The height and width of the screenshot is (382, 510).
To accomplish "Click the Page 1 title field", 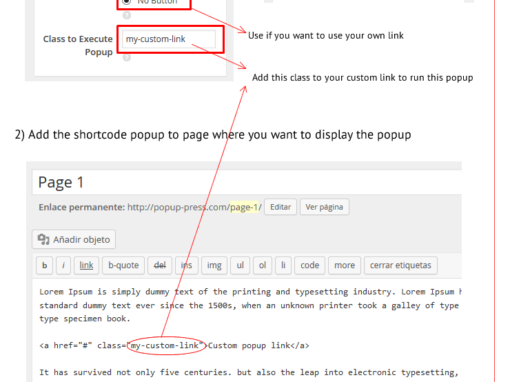I will coord(247,182).
